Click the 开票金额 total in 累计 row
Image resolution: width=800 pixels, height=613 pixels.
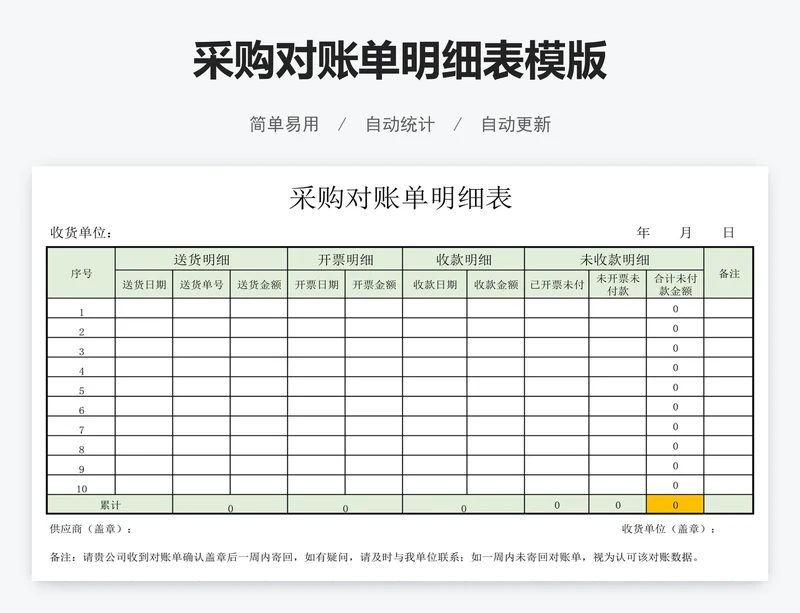point(345,505)
